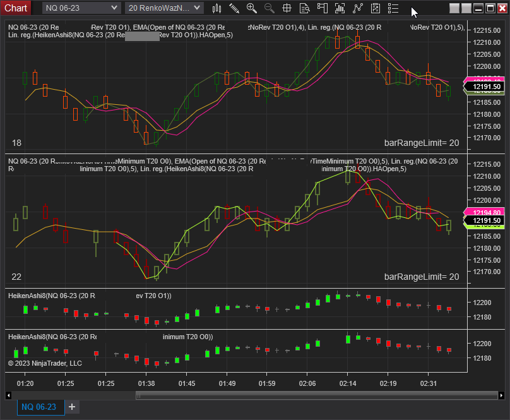Open the drawing tools pencil icon

click(x=234, y=8)
